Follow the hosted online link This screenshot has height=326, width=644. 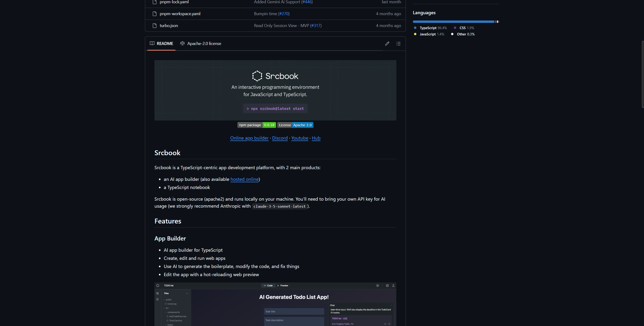(x=244, y=179)
